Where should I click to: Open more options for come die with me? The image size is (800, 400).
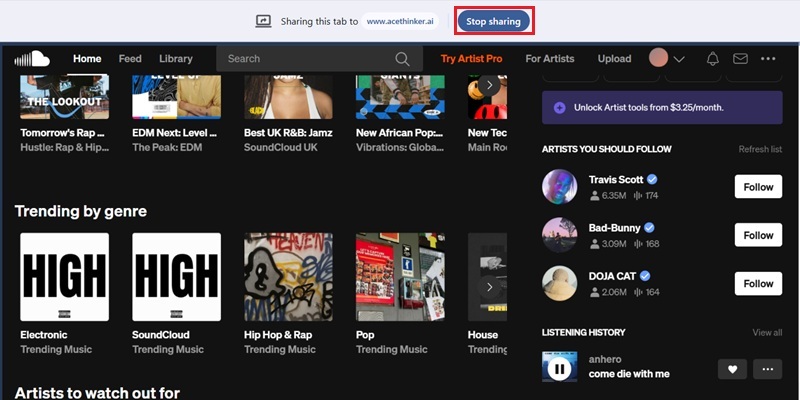click(767, 369)
